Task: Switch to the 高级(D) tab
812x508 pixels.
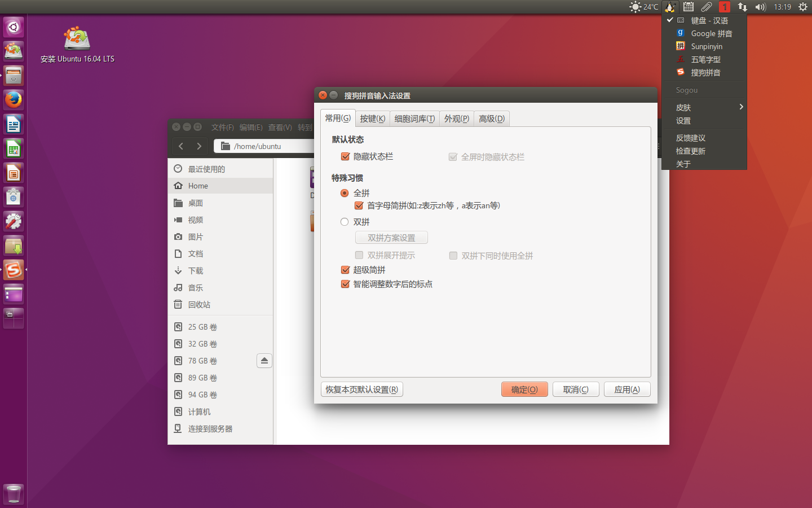Action: pyautogui.click(x=492, y=119)
